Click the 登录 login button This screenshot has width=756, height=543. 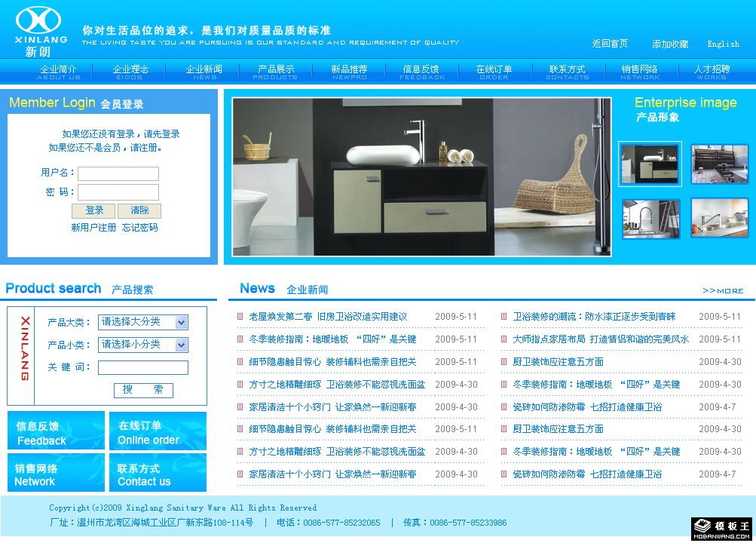(93, 210)
